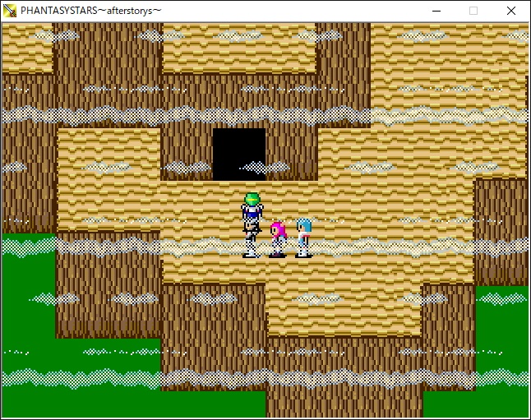Click the small cloud right of the doorway

[265, 167]
